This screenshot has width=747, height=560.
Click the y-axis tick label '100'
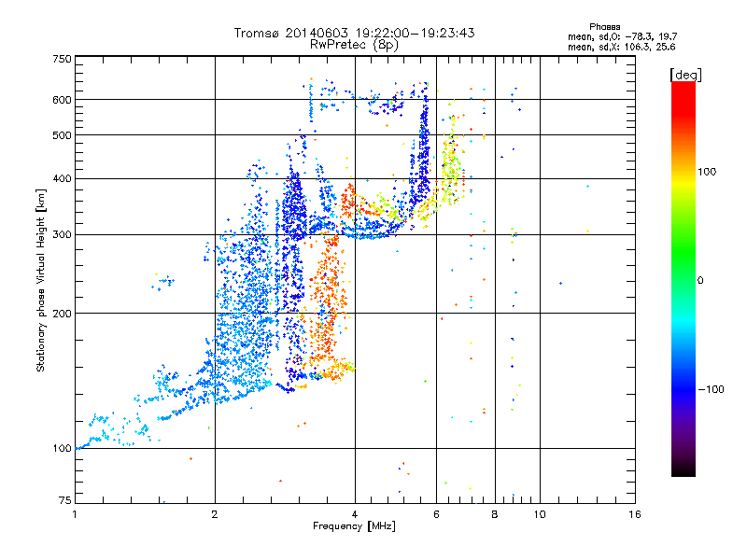[x=62, y=449]
